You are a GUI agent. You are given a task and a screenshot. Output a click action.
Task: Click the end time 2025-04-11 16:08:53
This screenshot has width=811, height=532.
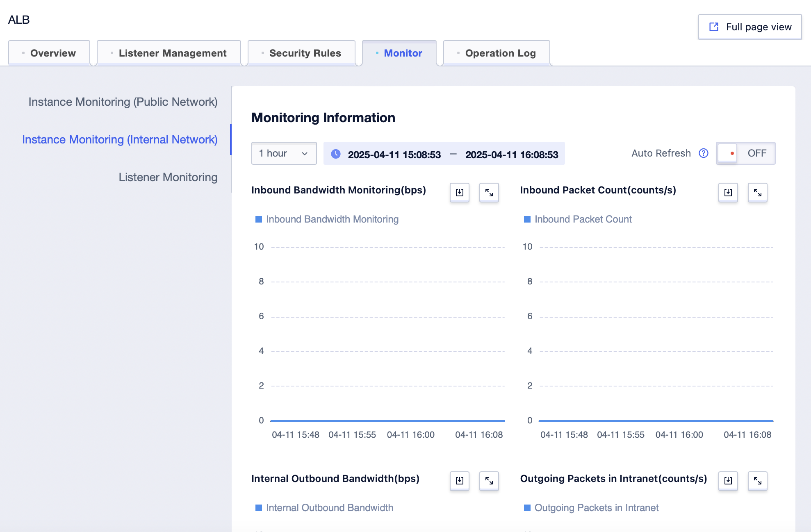coord(512,155)
